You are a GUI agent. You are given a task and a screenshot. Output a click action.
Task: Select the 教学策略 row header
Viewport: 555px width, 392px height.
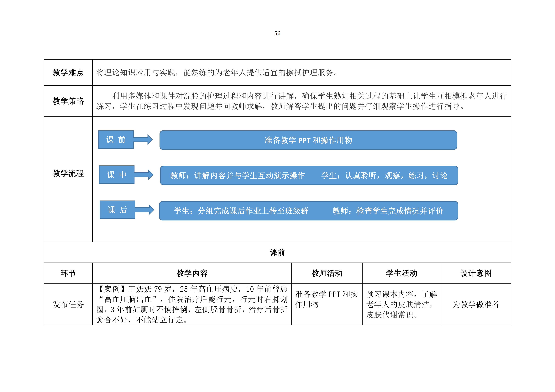pos(68,101)
